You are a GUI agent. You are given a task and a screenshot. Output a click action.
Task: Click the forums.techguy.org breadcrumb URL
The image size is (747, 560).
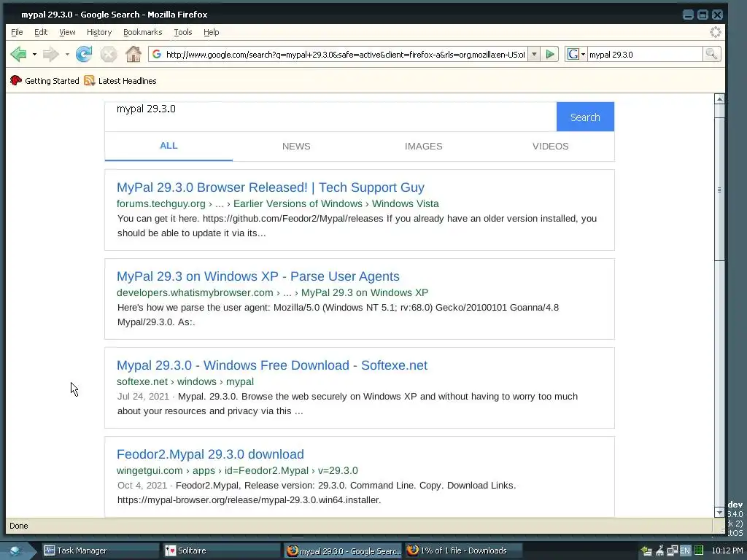(x=278, y=204)
